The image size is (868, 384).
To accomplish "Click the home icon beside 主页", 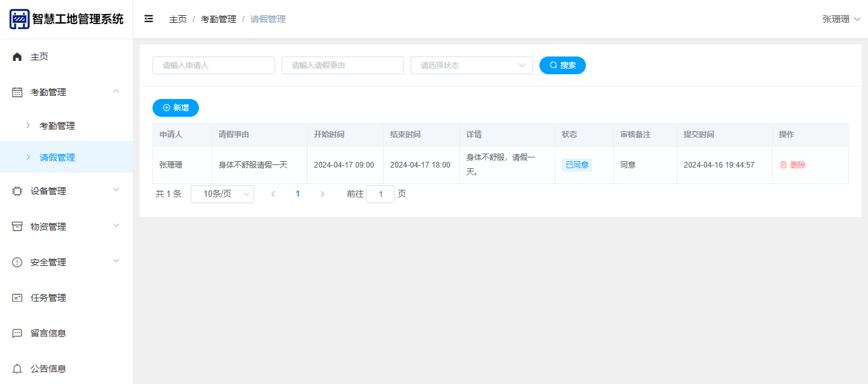I will pyautogui.click(x=17, y=57).
